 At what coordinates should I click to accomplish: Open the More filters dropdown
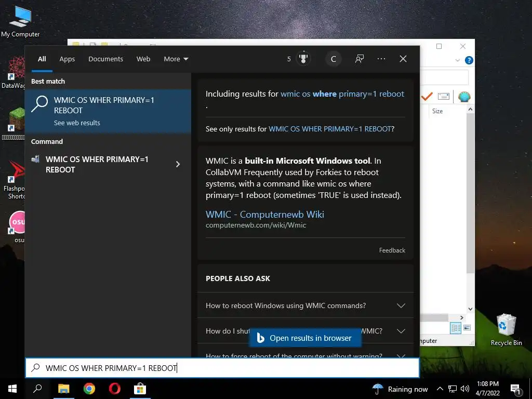tap(176, 59)
